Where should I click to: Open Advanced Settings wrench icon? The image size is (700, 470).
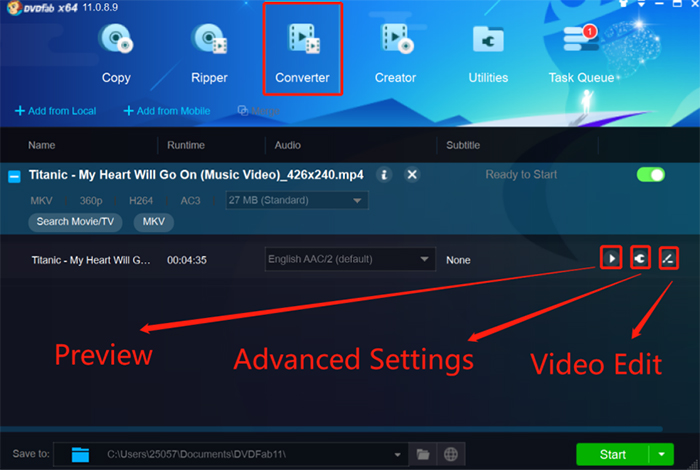click(x=640, y=258)
